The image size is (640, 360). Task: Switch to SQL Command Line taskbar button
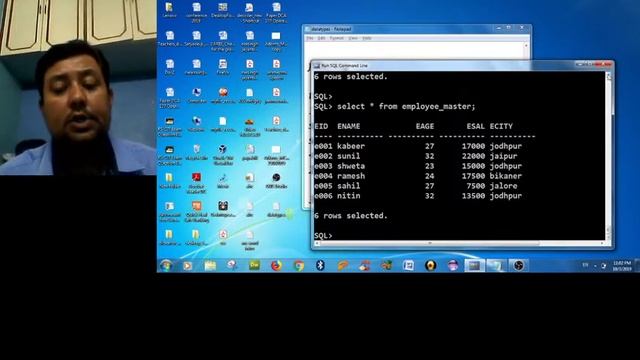[474, 266]
